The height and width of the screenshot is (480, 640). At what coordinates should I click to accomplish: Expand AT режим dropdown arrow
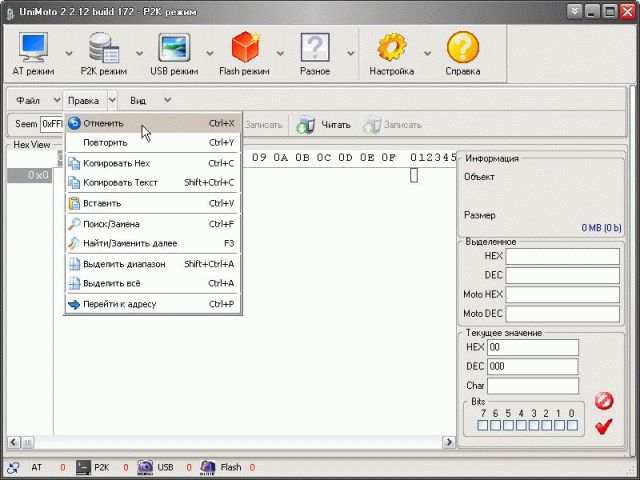(x=69, y=53)
